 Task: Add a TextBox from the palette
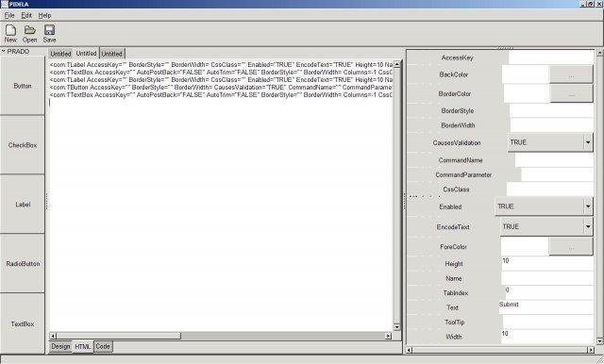click(x=23, y=324)
